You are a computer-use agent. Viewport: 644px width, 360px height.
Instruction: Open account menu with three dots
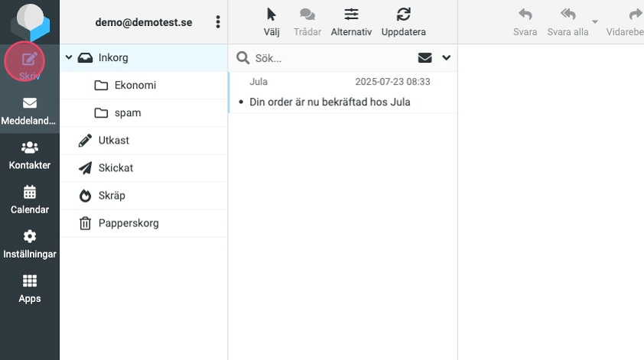(x=218, y=22)
